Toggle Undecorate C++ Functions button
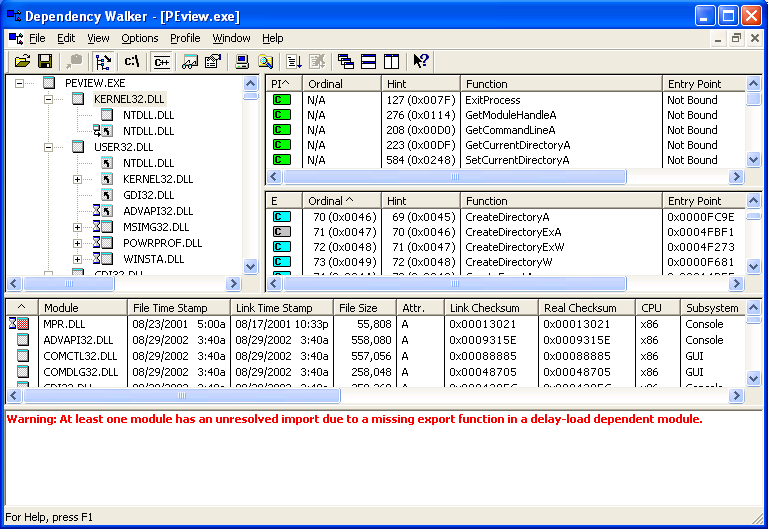 click(x=162, y=62)
